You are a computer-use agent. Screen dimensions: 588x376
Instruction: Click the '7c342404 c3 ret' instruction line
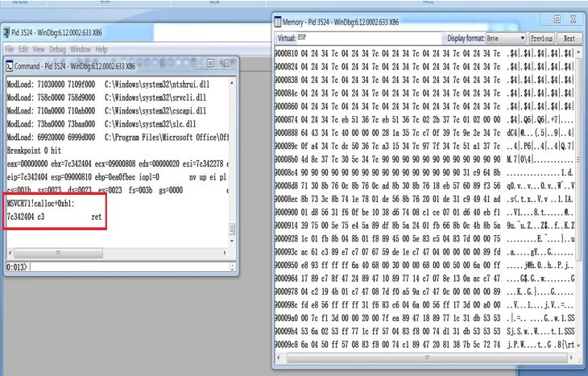(x=55, y=217)
